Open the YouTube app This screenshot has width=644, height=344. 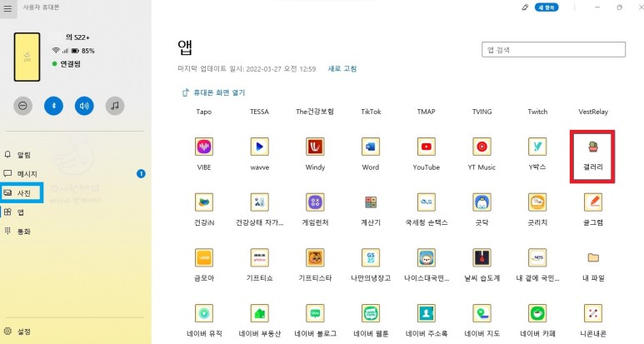pyautogui.click(x=427, y=147)
